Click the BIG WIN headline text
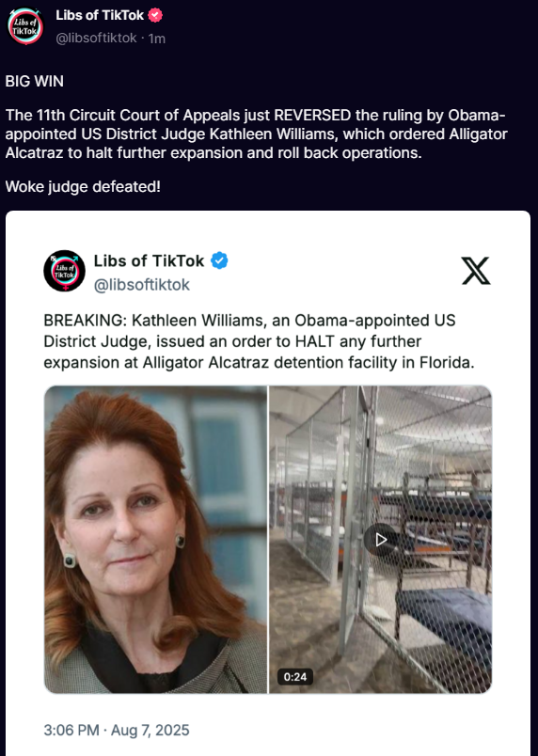The width and height of the screenshot is (538, 756). (x=34, y=81)
